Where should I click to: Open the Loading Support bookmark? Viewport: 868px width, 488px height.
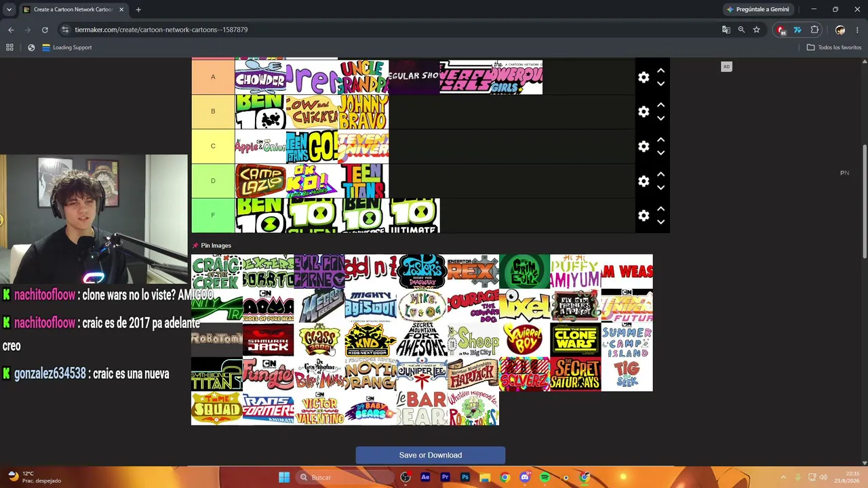pyautogui.click(x=67, y=47)
